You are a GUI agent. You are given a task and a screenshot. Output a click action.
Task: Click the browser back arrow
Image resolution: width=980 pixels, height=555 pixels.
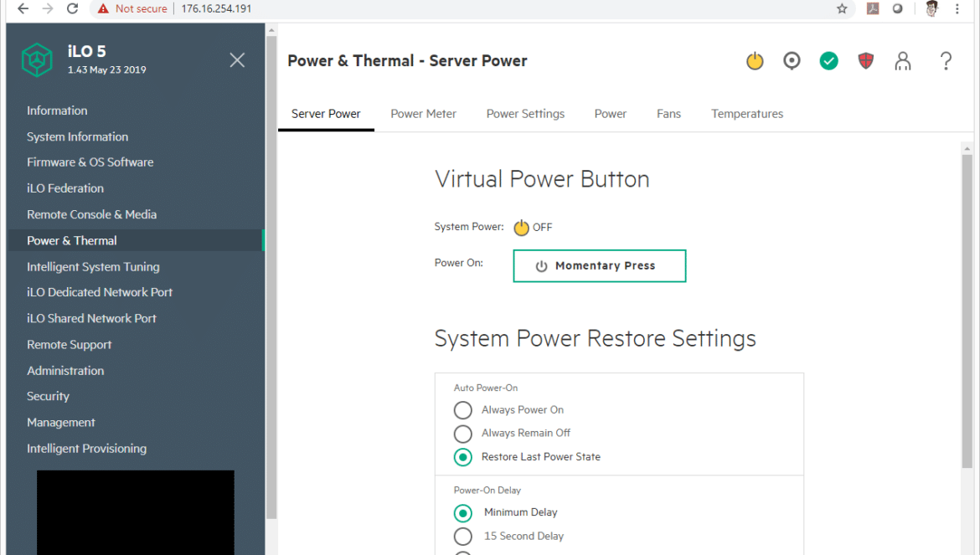pos(23,8)
